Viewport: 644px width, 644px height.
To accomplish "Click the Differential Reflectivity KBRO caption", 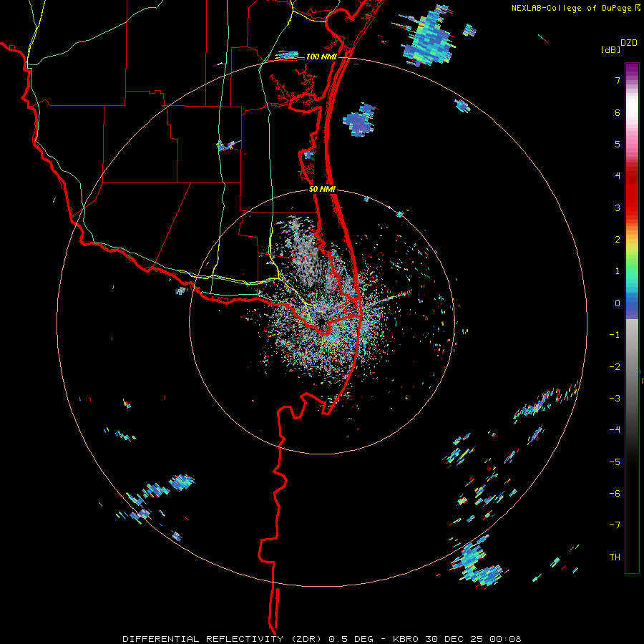I will 322,639.
